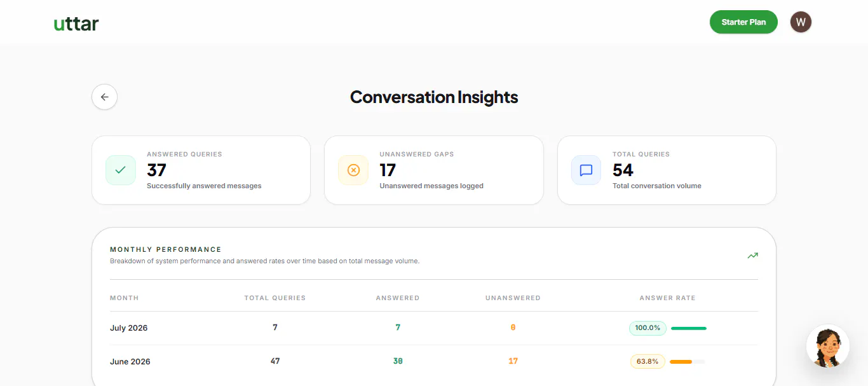Select the June 2026 row label
This screenshot has height=386, width=868.
click(130, 362)
